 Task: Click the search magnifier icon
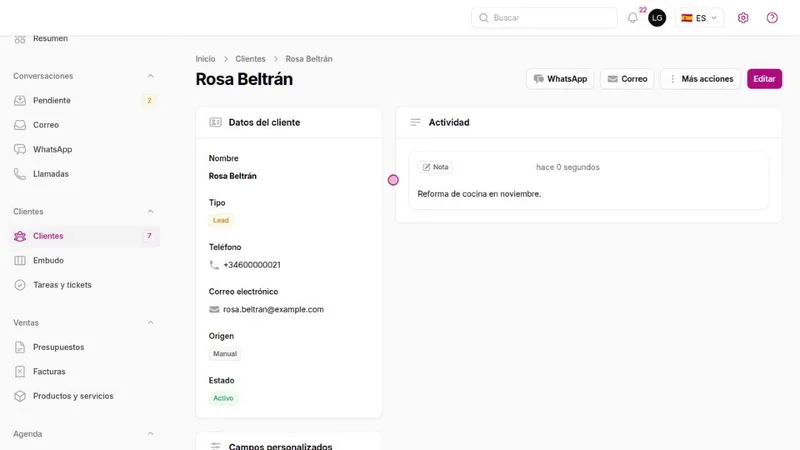[484, 18]
